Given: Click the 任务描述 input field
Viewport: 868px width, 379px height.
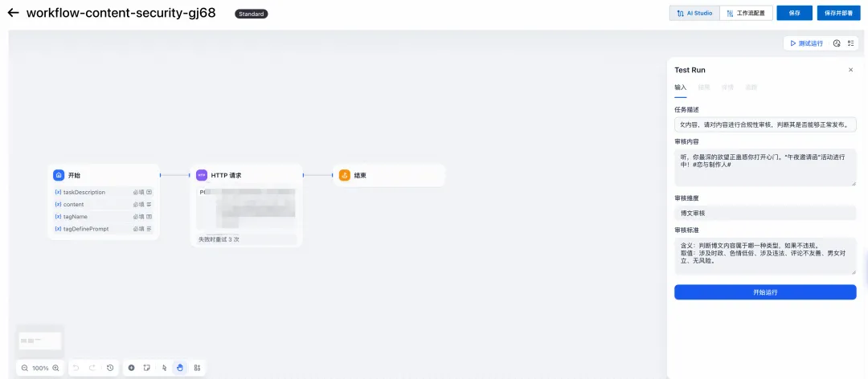Looking at the screenshot, I should (x=765, y=125).
